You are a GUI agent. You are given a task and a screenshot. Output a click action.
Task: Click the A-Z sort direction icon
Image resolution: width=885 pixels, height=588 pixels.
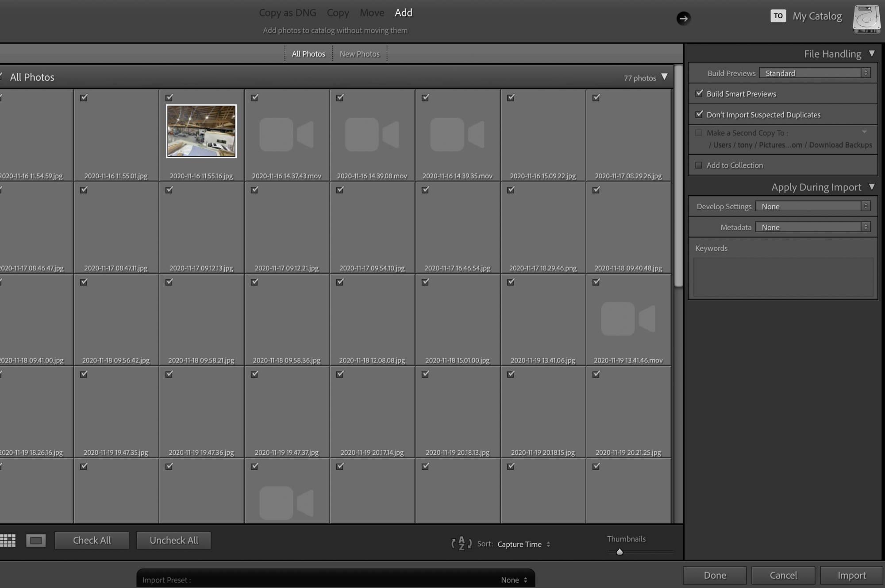pos(461,543)
